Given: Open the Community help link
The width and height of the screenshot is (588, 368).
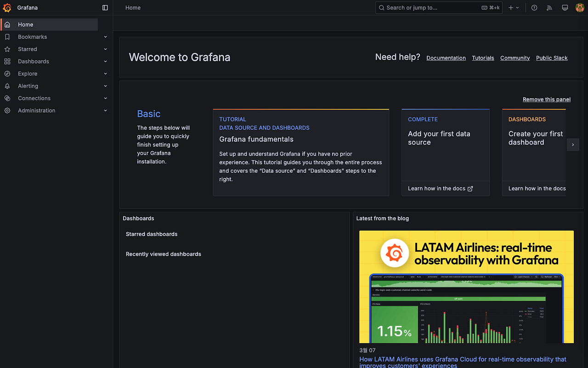Looking at the screenshot, I should point(515,58).
